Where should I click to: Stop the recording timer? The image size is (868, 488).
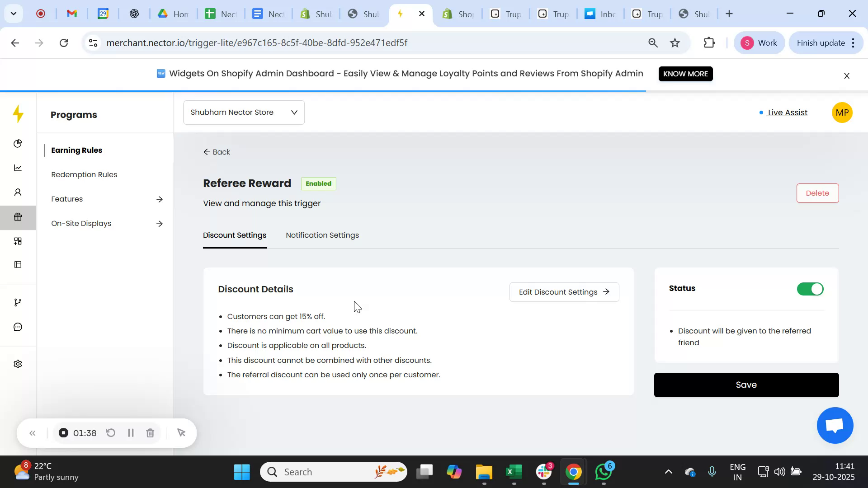click(63, 432)
